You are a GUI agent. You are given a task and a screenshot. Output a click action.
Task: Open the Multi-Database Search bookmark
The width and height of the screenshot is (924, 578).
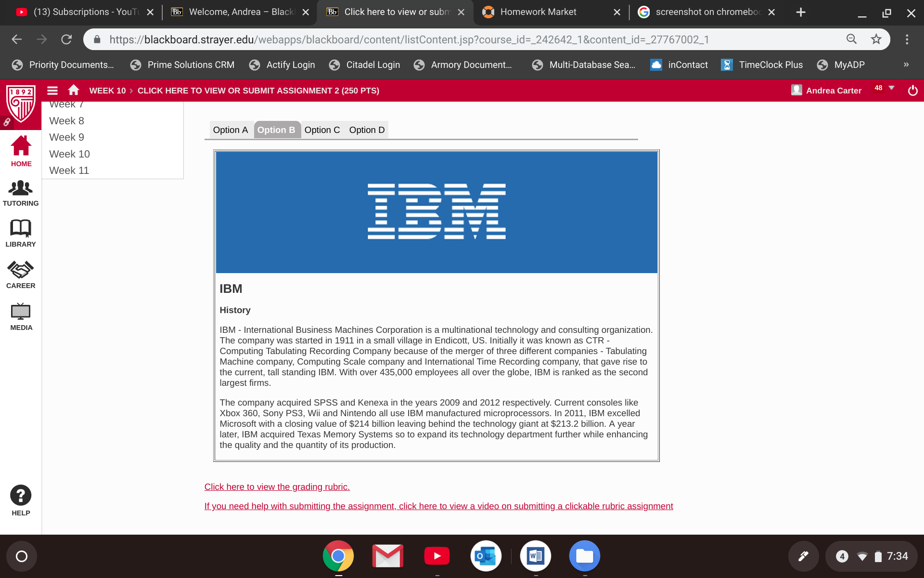coord(584,65)
